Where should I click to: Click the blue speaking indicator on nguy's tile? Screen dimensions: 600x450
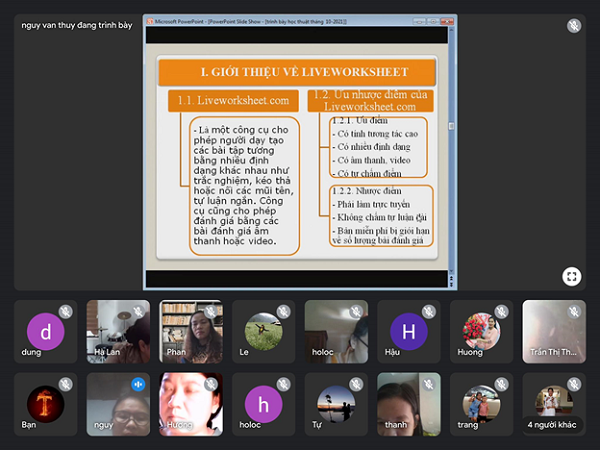click(138, 384)
